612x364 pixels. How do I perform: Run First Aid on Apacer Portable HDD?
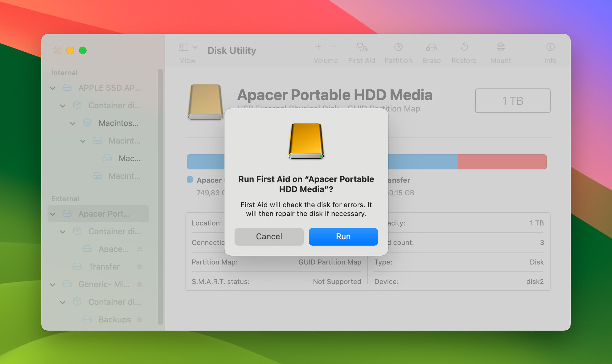pos(343,236)
